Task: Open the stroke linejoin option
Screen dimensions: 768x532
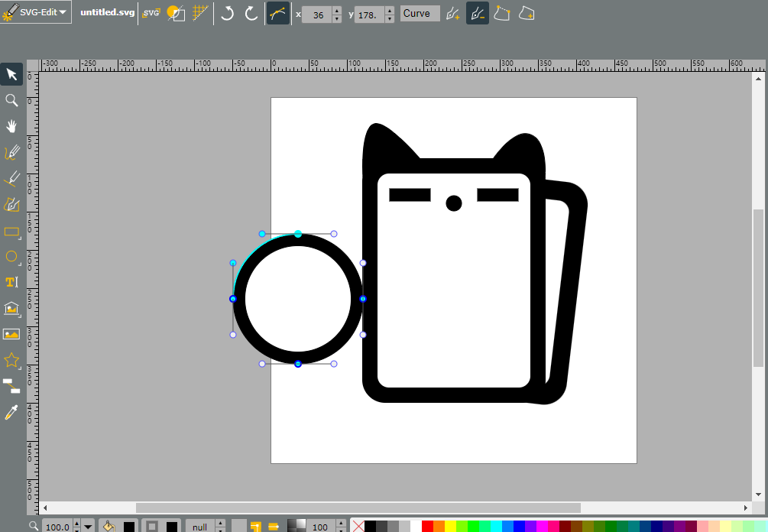Action: (x=256, y=527)
